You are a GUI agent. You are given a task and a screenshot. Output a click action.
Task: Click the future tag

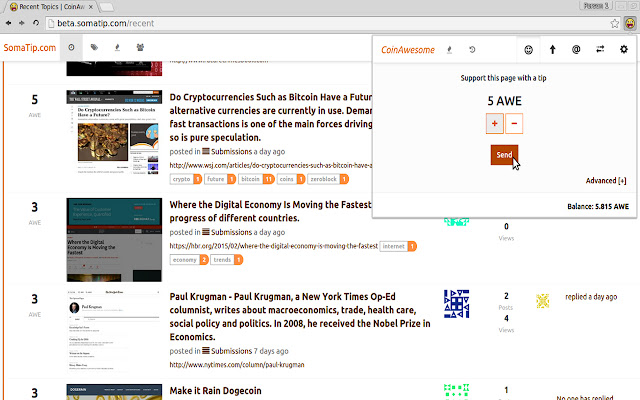[x=220, y=179]
